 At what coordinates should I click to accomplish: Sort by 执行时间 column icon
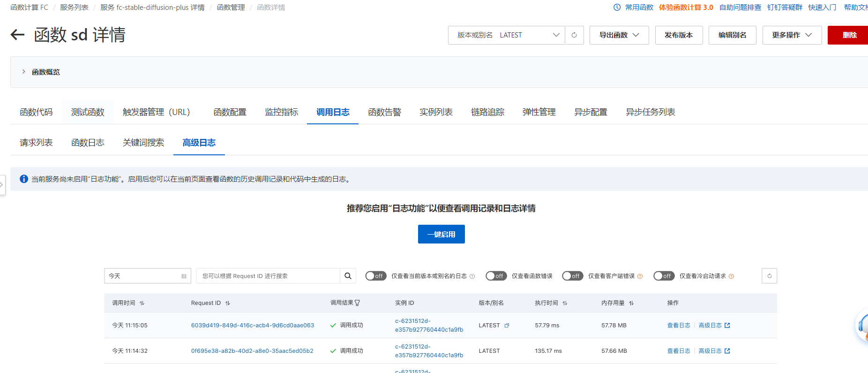[565, 303]
